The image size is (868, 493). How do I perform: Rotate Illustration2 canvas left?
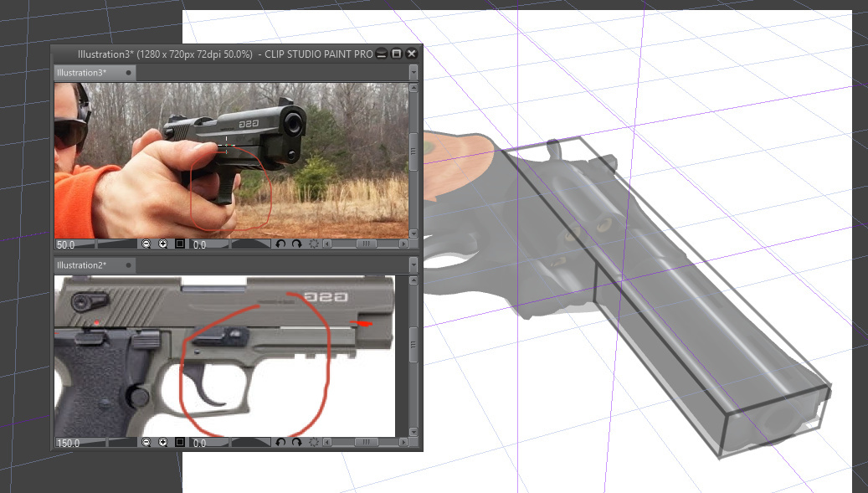pyautogui.click(x=280, y=443)
